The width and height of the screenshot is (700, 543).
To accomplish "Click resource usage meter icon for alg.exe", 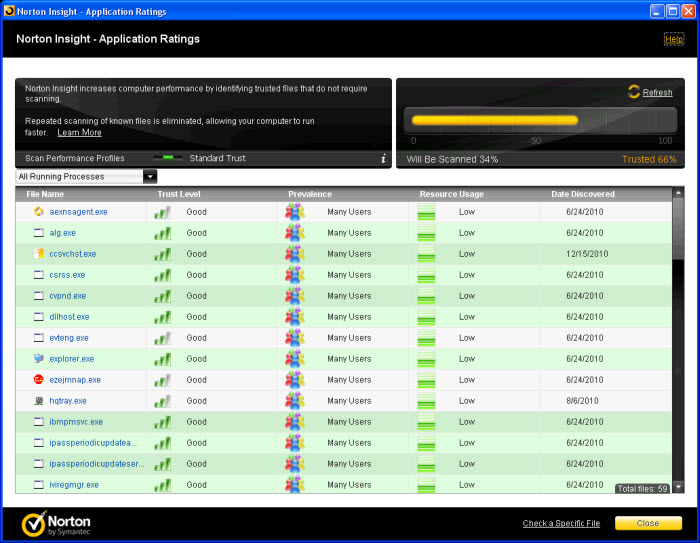I will click(x=426, y=233).
